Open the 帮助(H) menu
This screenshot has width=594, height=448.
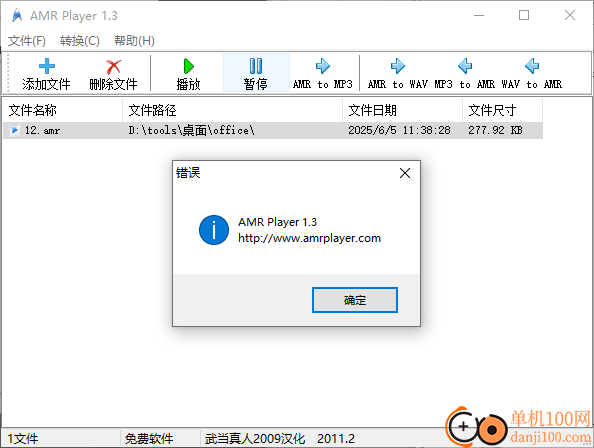pyautogui.click(x=134, y=41)
